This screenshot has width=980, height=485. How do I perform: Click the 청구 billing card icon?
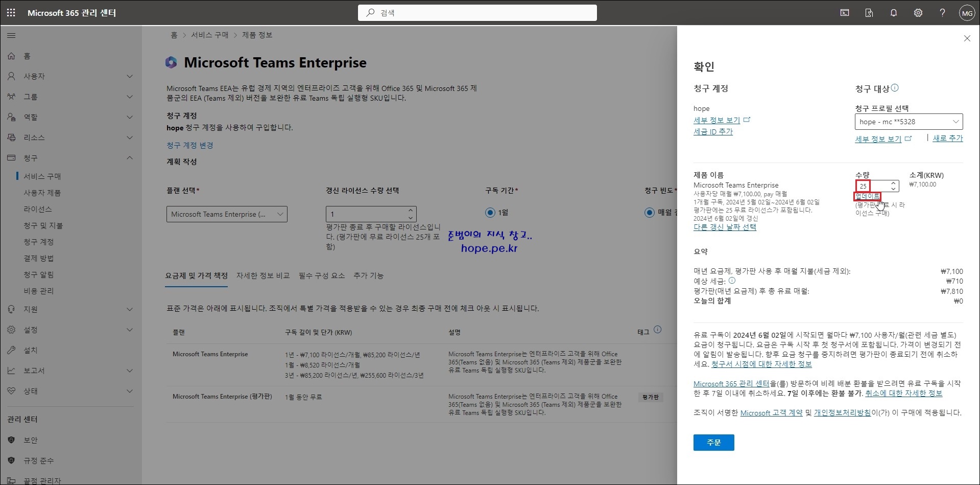11,158
